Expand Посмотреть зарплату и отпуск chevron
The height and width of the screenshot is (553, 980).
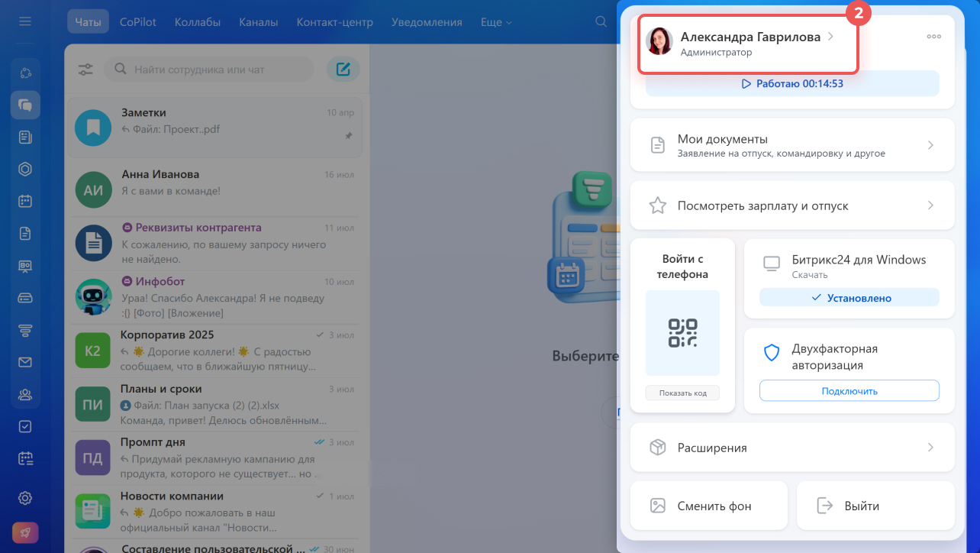coord(930,205)
